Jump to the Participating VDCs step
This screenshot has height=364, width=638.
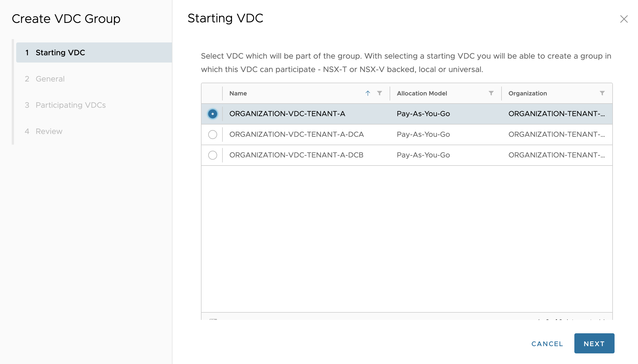coord(71,105)
